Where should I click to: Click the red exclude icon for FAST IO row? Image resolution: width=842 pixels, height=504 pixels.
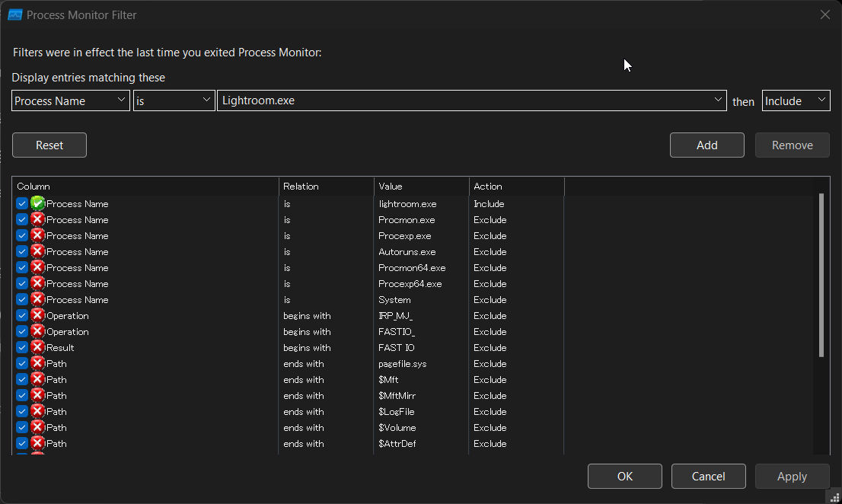37,347
